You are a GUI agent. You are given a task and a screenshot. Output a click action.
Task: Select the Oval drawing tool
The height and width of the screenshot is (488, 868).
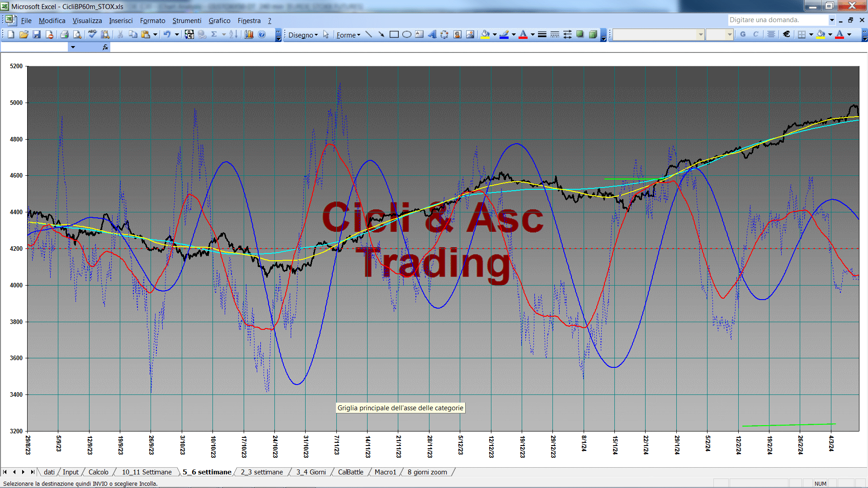[407, 35]
